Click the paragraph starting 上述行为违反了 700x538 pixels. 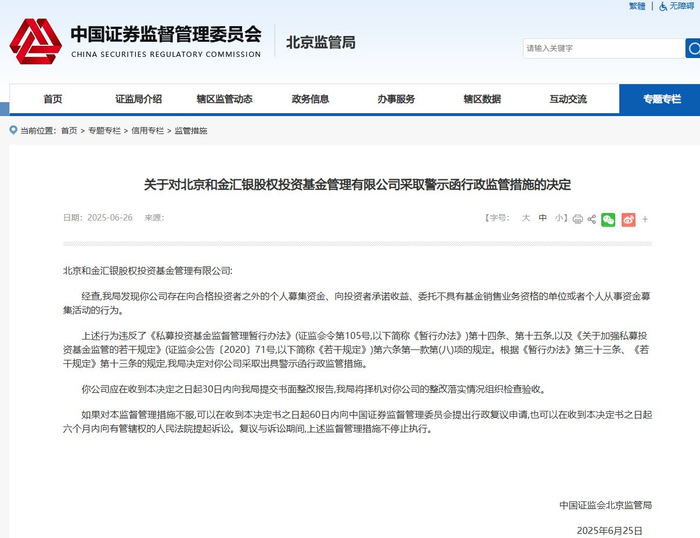(356, 350)
